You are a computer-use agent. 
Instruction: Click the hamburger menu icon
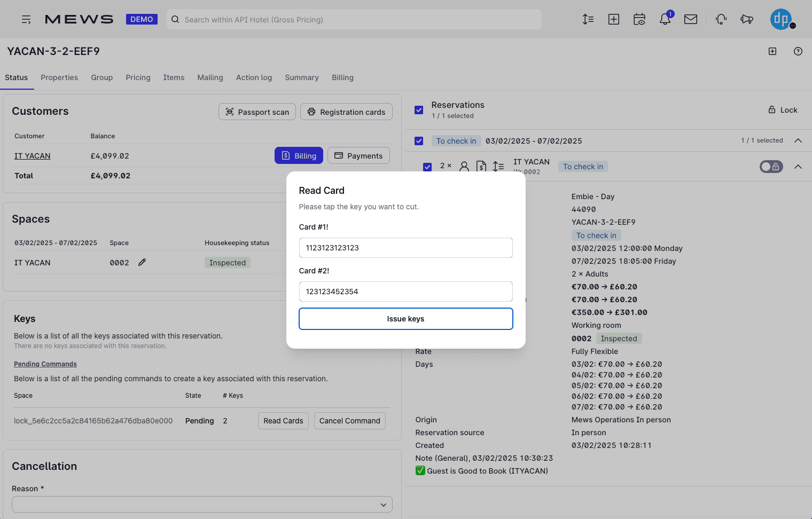point(26,20)
